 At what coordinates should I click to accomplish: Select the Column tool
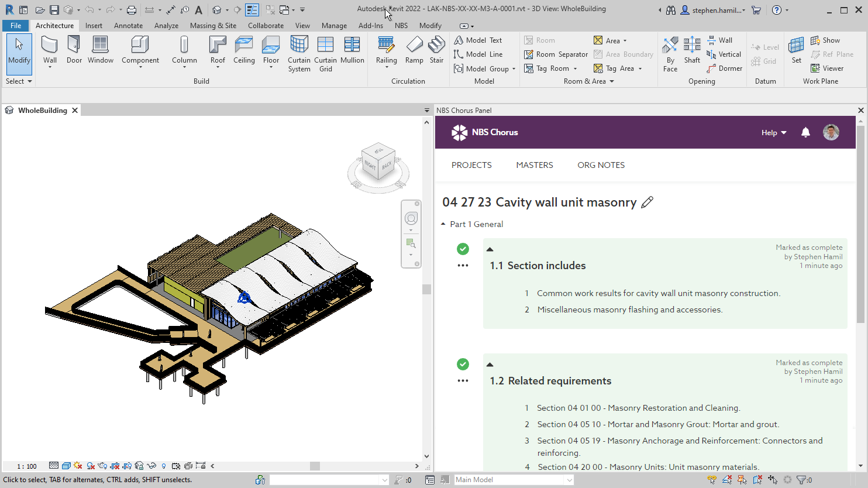184,51
